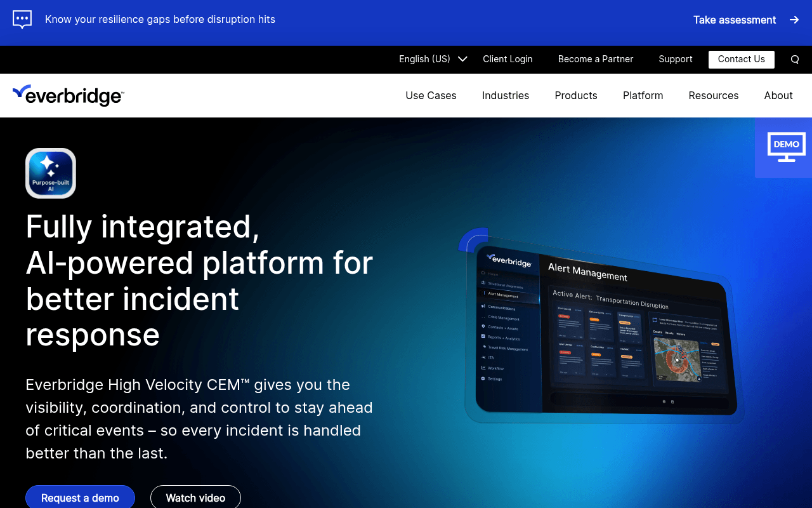Click the Contact Us button
This screenshot has height=508, width=812.
pos(742,59)
